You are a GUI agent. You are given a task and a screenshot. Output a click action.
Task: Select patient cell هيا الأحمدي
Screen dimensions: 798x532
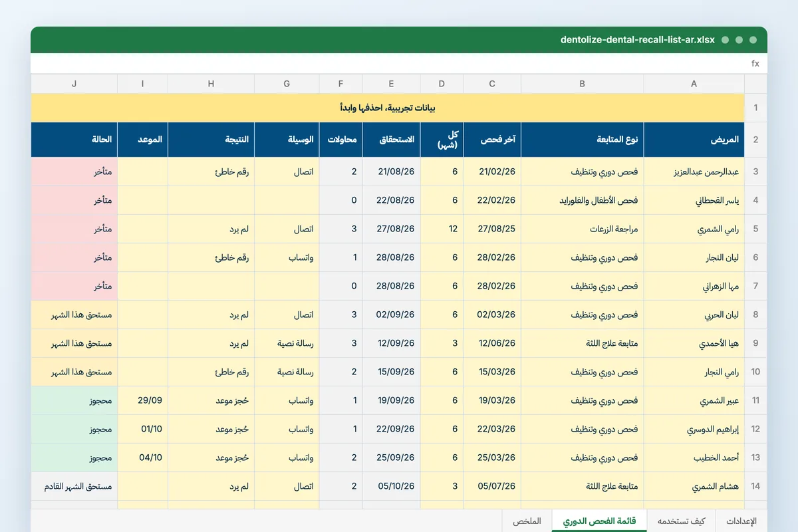pyautogui.click(x=694, y=343)
